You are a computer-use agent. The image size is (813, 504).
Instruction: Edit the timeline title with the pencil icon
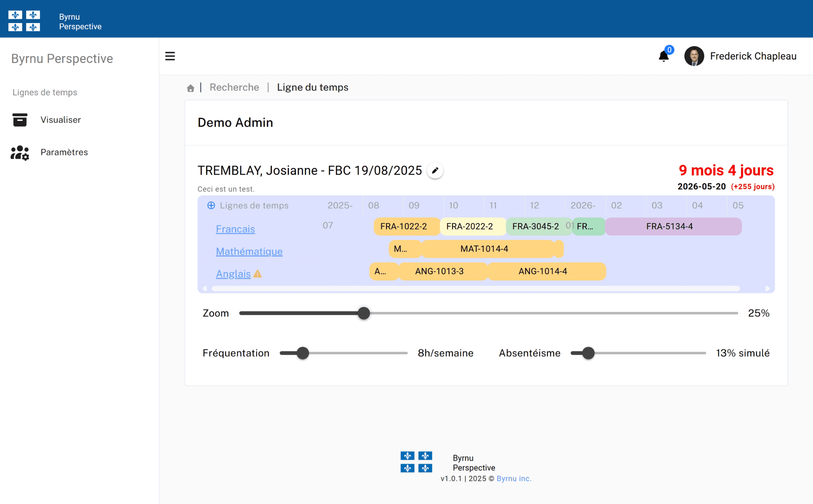pyautogui.click(x=435, y=170)
